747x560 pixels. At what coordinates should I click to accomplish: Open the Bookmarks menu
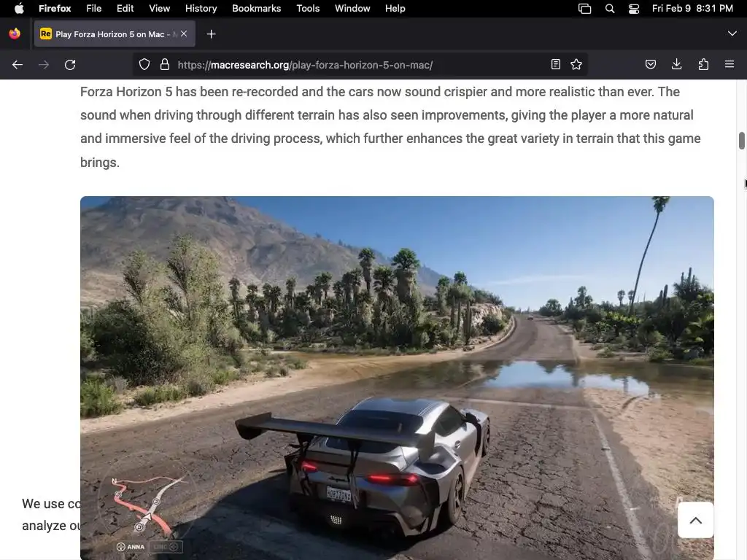[256, 9]
